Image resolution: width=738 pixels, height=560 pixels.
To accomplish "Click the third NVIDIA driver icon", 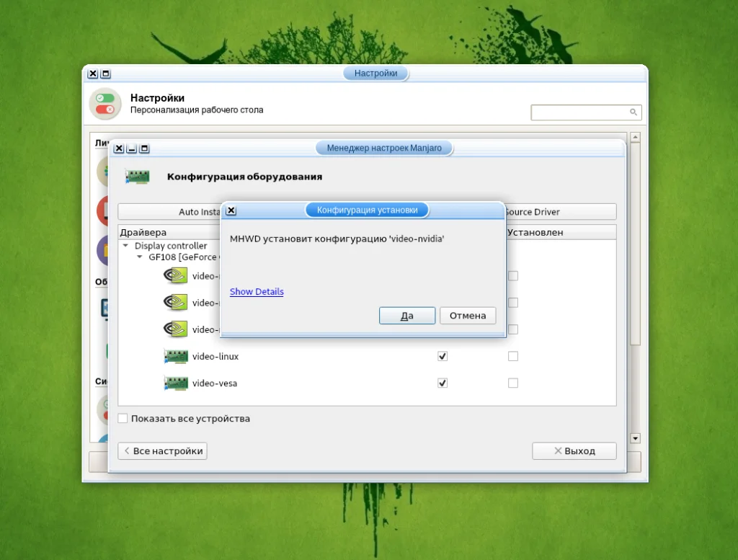I will 176,329.
